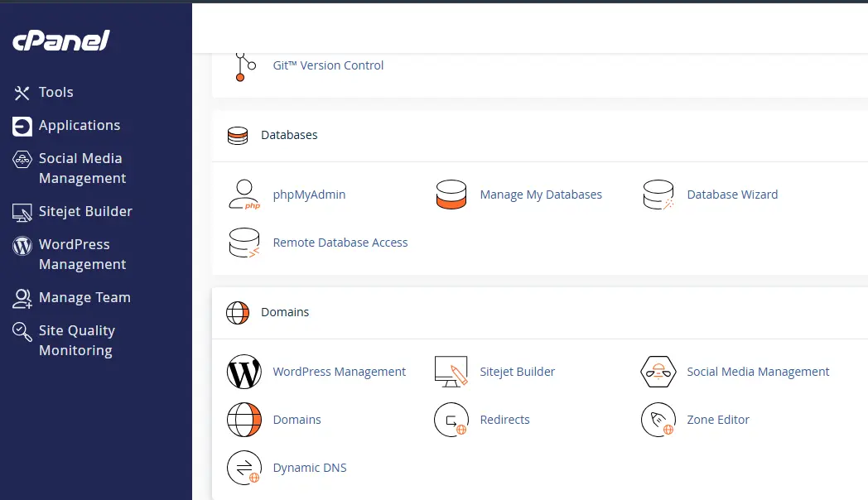Open the Domains link in the item list
Viewport: 868px width, 500px height.
click(x=297, y=420)
